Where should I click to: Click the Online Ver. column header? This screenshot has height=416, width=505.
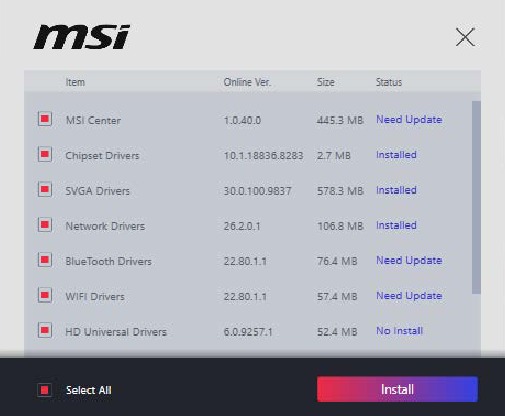[x=247, y=82]
